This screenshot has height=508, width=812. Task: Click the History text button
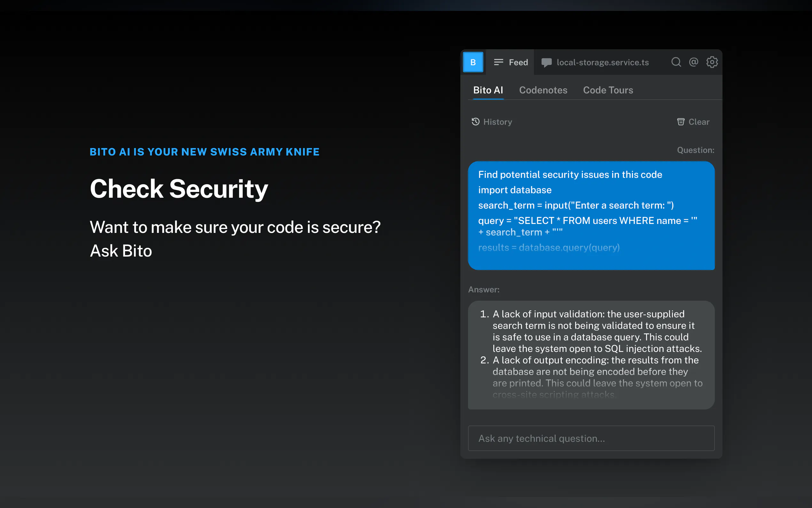click(497, 122)
